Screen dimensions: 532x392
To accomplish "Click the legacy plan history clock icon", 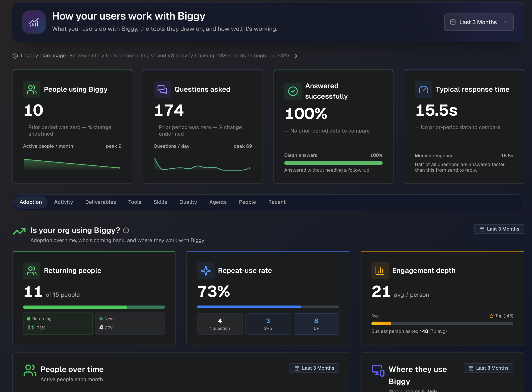I will click(x=15, y=56).
